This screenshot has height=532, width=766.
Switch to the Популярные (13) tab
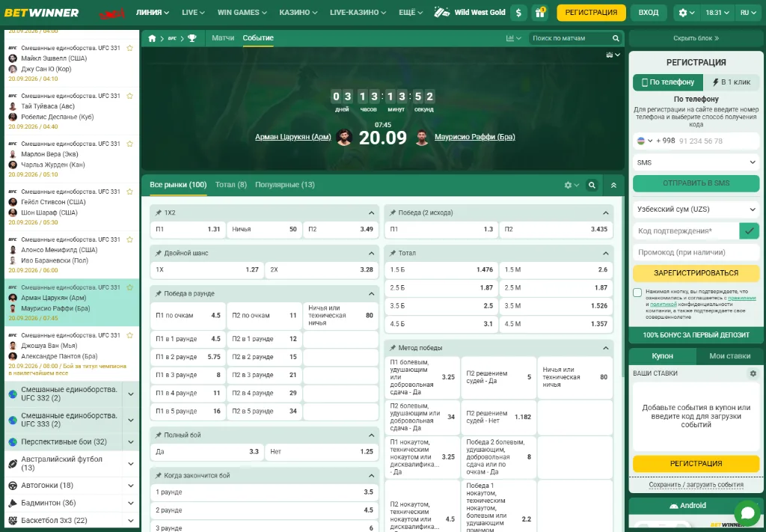(x=285, y=185)
